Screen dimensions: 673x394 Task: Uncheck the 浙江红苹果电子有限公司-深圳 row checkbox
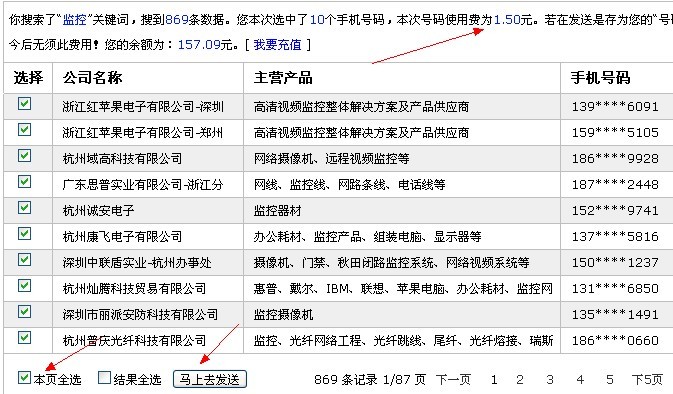coord(24,103)
